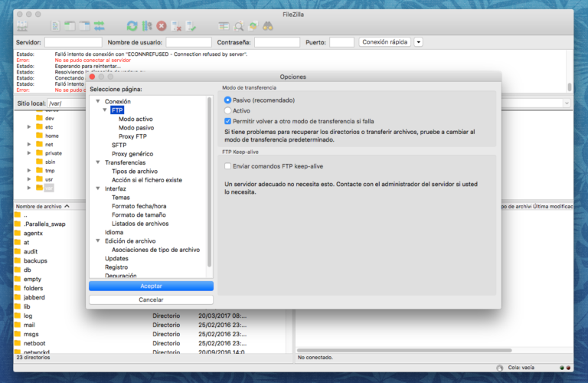Expand the 'usr' folder in local tree
The width and height of the screenshot is (588, 383).
point(29,179)
